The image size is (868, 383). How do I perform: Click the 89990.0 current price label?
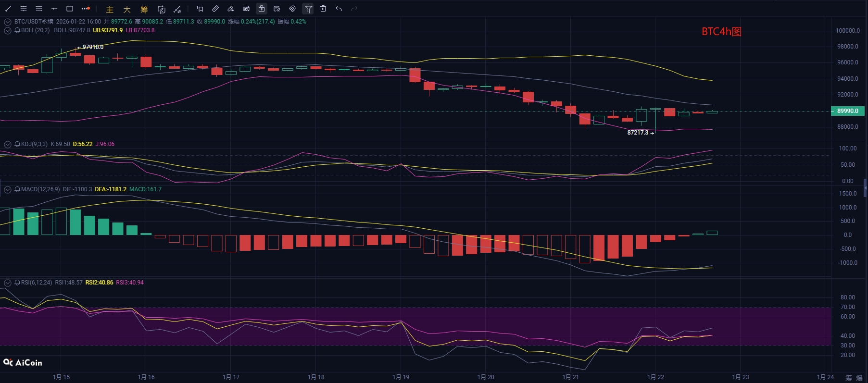pyautogui.click(x=847, y=111)
